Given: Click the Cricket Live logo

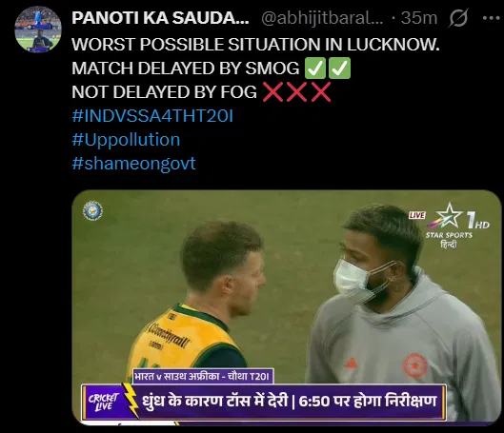Looking at the screenshot, I should 104,402.
